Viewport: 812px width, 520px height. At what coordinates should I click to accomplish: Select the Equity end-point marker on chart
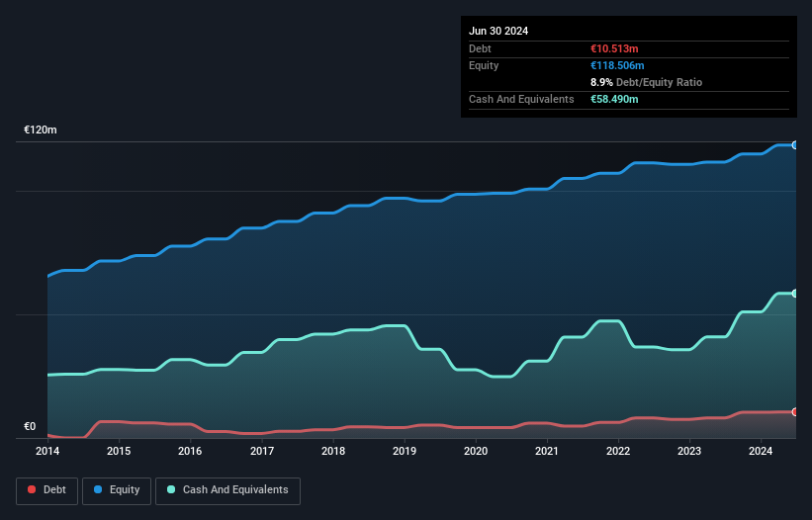[x=795, y=145]
